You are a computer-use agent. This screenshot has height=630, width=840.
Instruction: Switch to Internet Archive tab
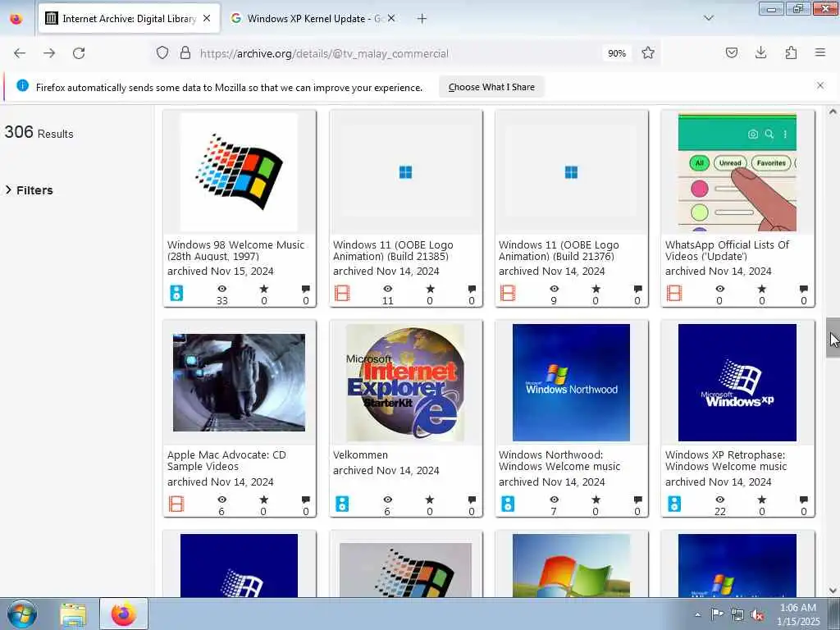point(129,18)
